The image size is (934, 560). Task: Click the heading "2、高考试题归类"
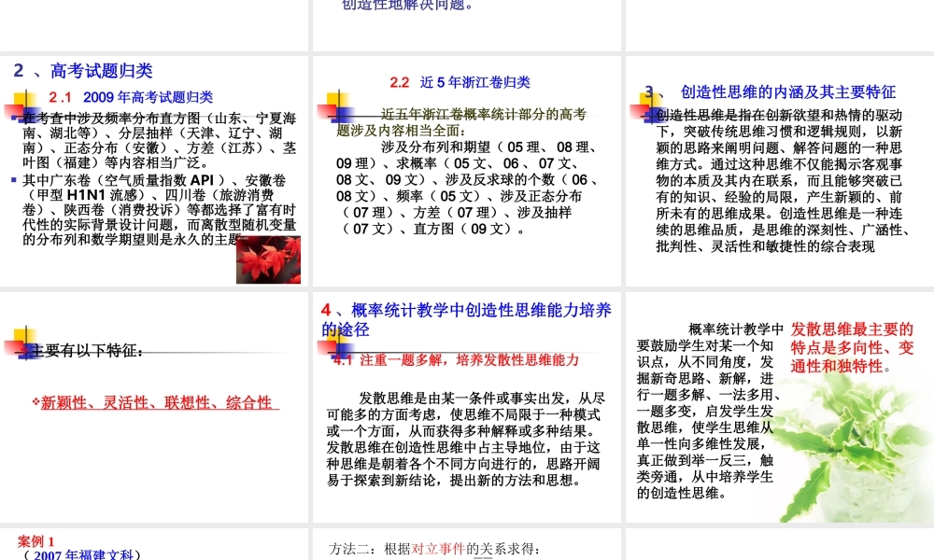pyautogui.click(x=83, y=70)
